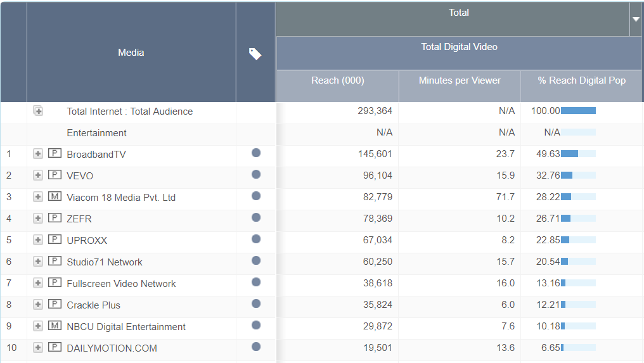Open the Crackle Plus name
This screenshot has height=363, width=644.
94,305
